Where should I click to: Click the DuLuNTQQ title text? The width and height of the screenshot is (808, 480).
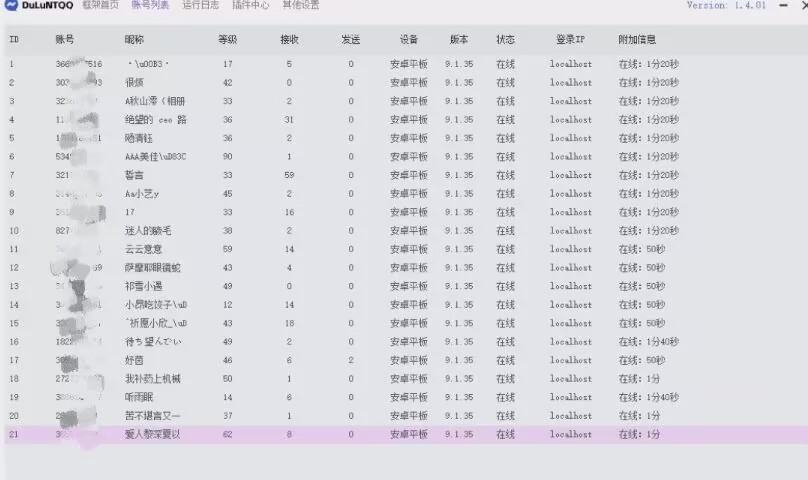(x=47, y=5)
